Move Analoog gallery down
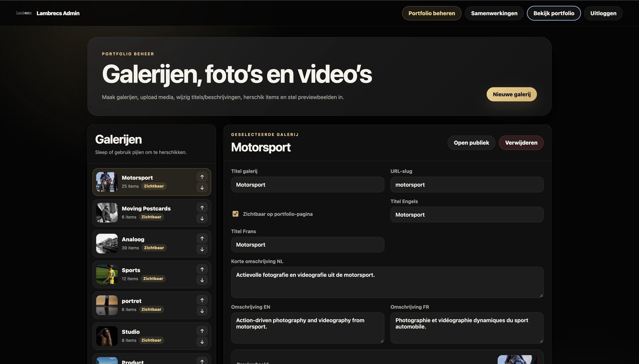This screenshot has height=364, width=639. 202,249
